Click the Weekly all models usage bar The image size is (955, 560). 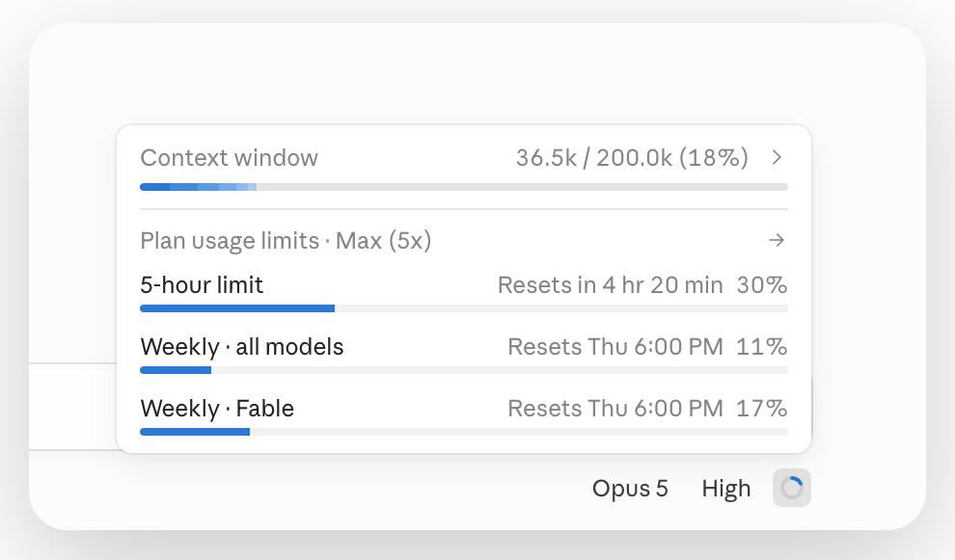coord(464,370)
